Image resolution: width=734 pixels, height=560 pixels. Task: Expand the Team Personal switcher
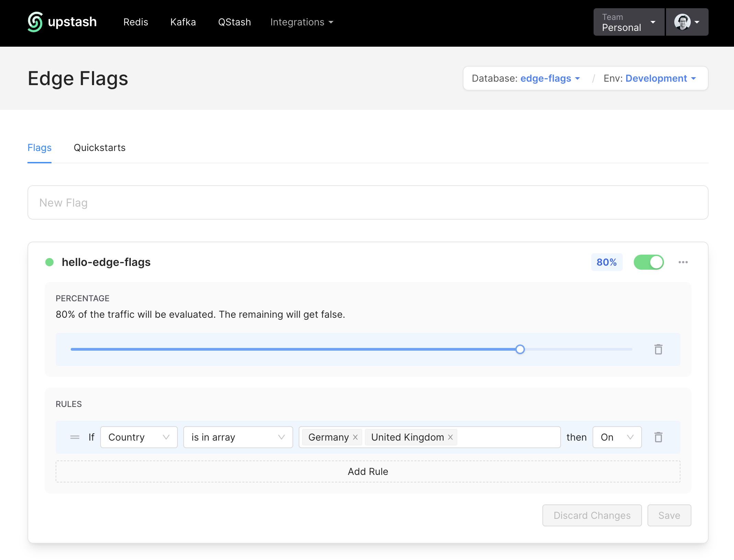pyautogui.click(x=629, y=22)
